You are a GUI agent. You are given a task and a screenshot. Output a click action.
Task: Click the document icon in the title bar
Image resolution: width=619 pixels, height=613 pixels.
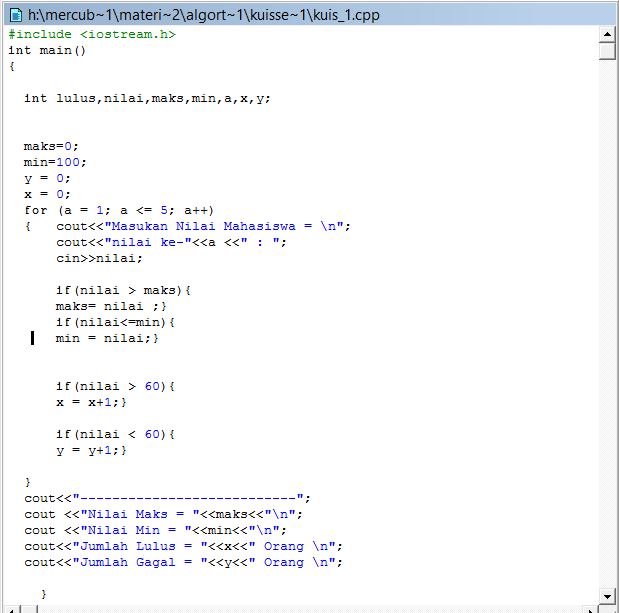click(16, 15)
